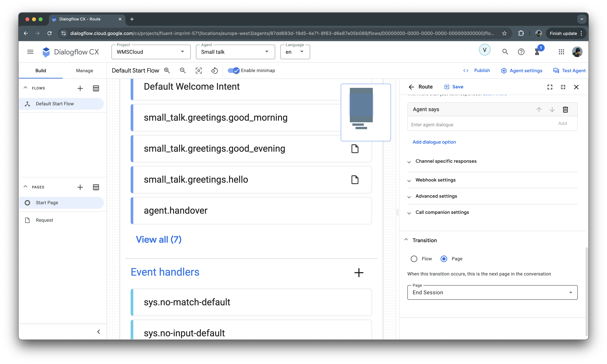Collapse the left sidebar arrow
This screenshot has height=364, width=607.
tap(99, 332)
